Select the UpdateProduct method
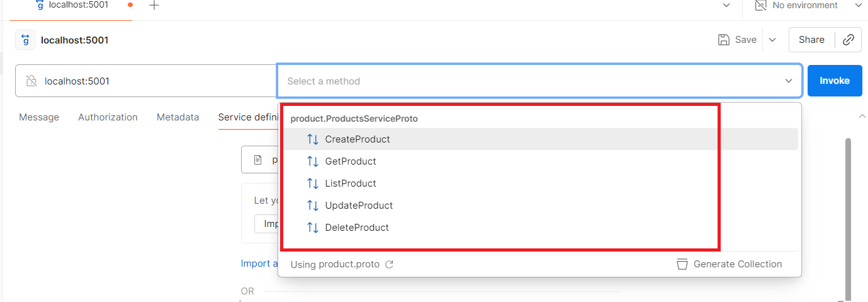 coord(358,206)
